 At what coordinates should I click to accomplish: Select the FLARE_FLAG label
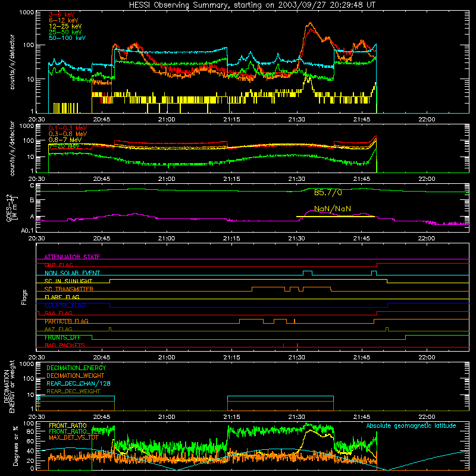point(62,297)
